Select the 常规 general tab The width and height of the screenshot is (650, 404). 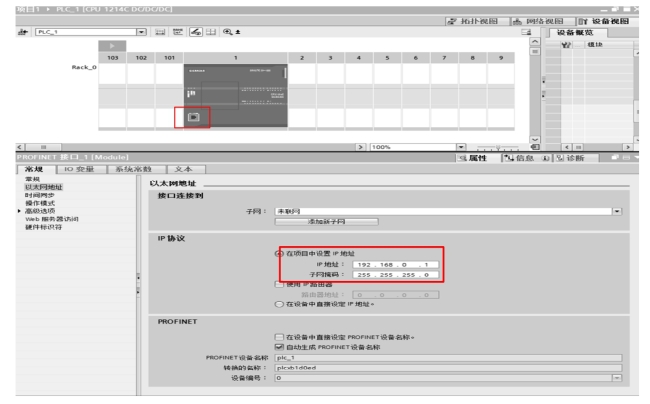click(x=35, y=169)
